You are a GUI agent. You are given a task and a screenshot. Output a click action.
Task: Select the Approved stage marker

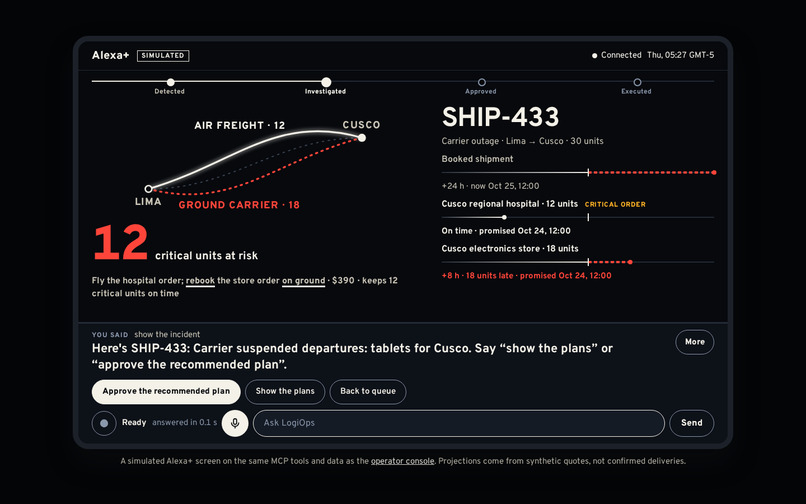(481, 82)
